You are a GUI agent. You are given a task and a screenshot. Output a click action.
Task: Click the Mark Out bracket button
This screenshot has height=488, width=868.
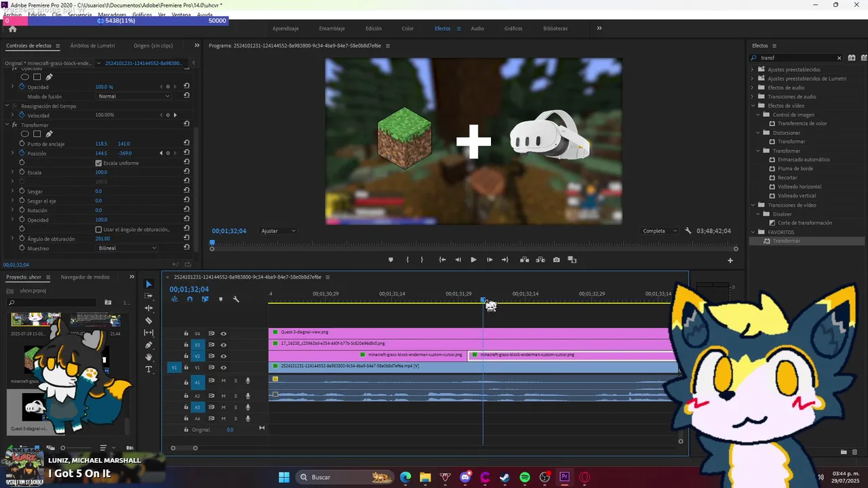(422, 260)
